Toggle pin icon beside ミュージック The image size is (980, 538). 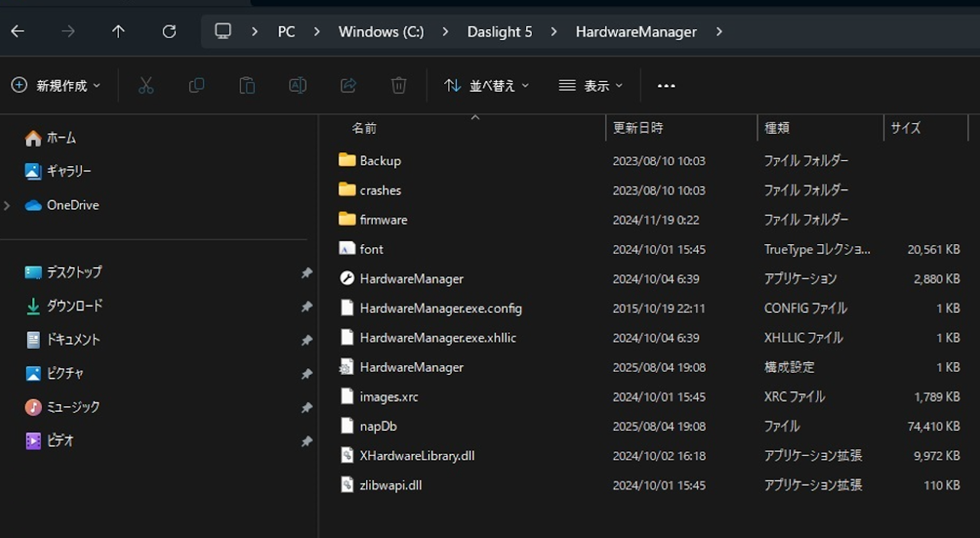[306, 408]
